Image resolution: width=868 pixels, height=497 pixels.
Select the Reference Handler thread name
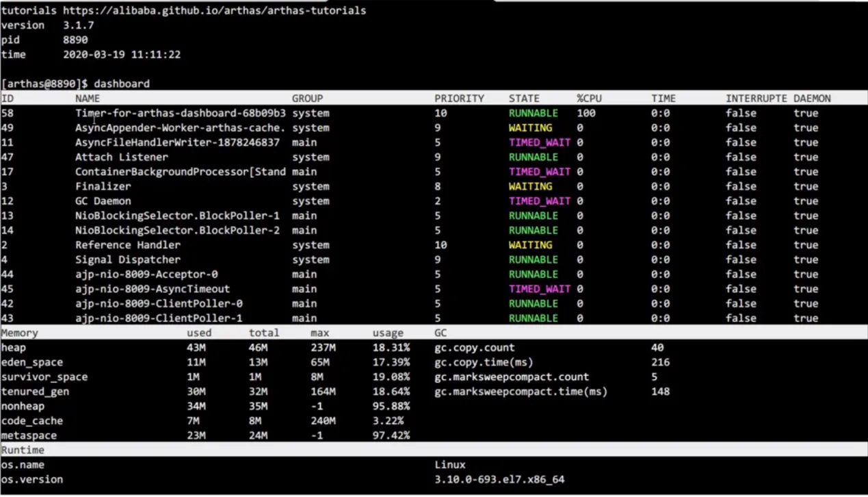pos(128,245)
